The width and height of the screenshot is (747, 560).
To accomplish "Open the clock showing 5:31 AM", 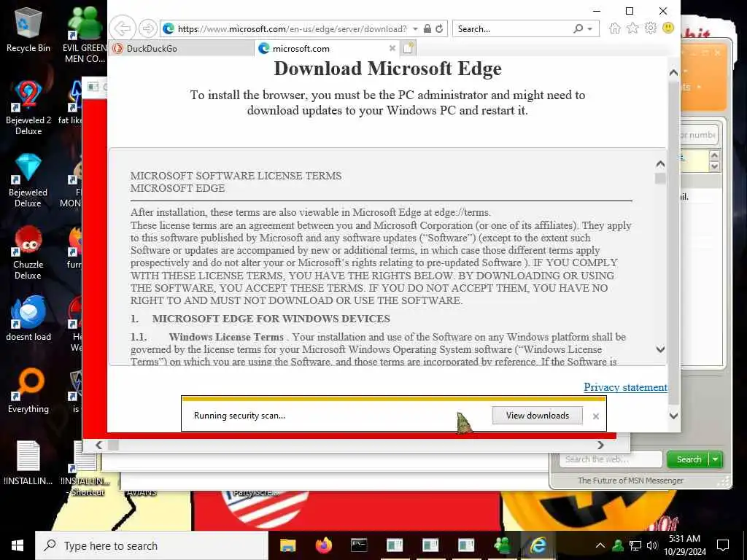I will [x=684, y=545].
